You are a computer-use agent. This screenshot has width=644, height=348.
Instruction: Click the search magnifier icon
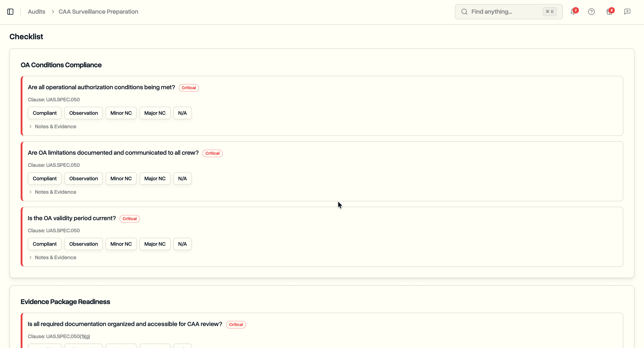tap(464, 11)
